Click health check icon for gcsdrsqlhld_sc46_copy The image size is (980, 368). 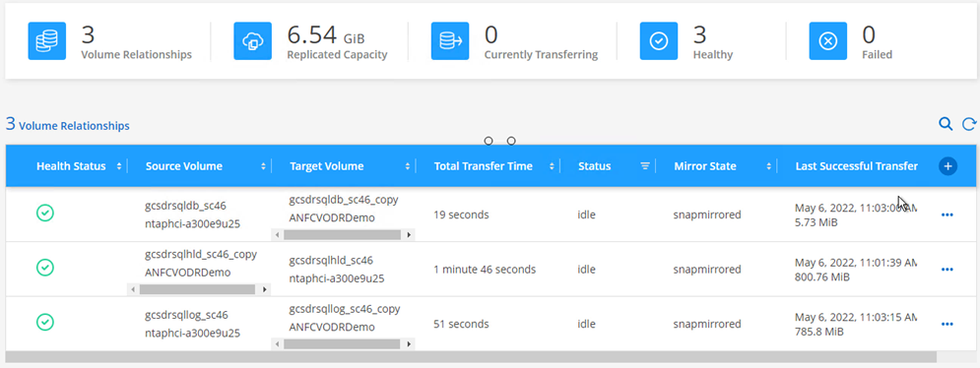tap(45, 268)
